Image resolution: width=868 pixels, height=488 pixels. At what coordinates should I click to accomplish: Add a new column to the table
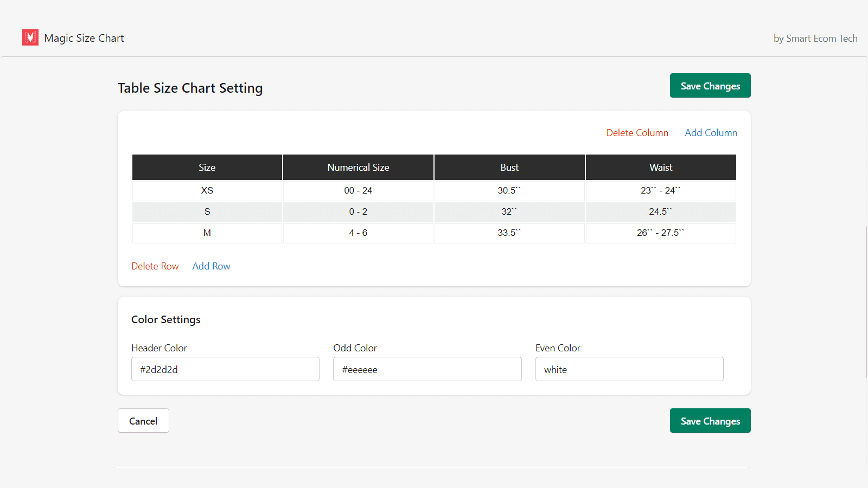711,133
